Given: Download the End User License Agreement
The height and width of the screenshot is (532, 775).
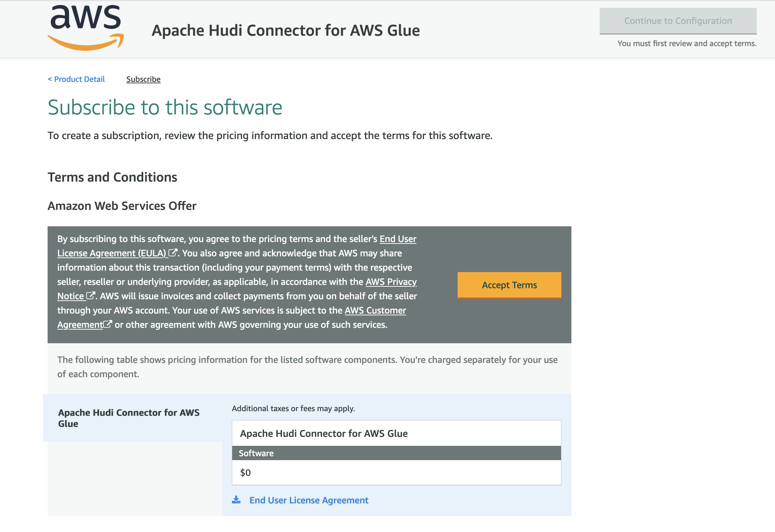Looking at the screenshot, I should [x=308, y=500].
